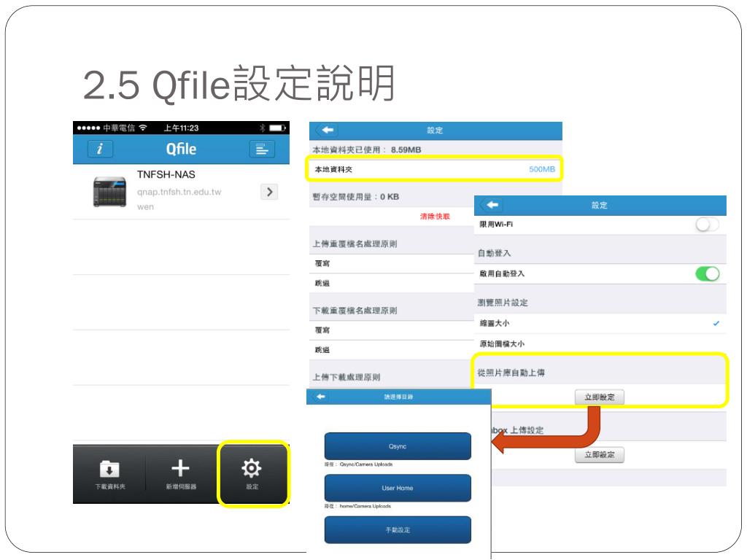Click the Qsync/Camera Uploads path text
747x560 pixels.
click(x=366, y=464)
